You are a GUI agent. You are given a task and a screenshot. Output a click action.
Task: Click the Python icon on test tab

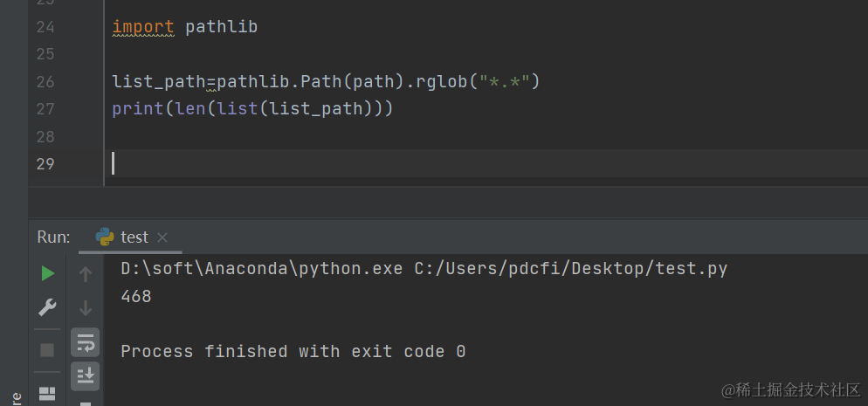[x=105, y=237]
